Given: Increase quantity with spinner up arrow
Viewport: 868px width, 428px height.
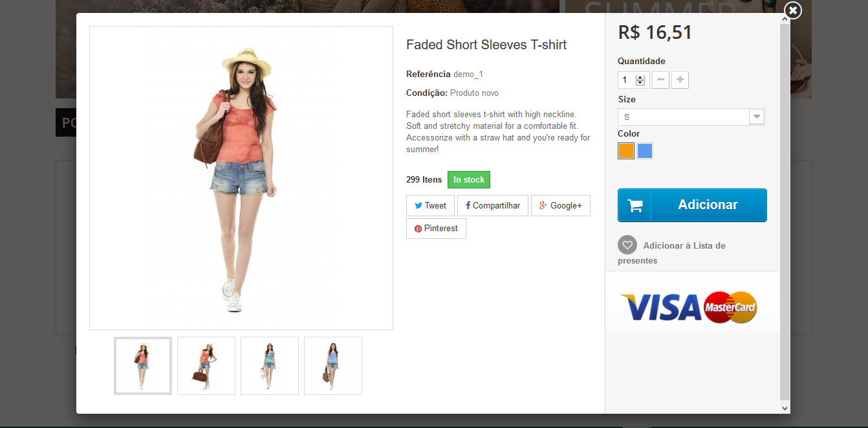Looking at the screenshot, I should (640, 78).
